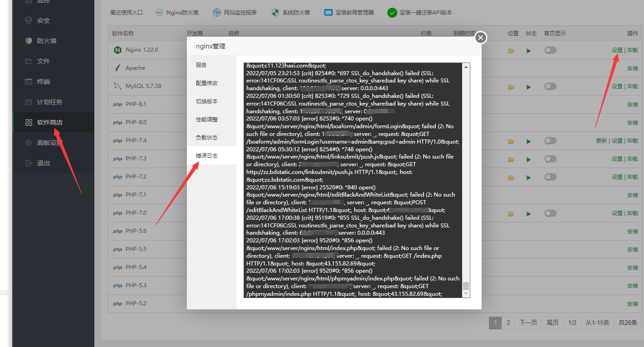Select page 1 in pagination
The width and height of the screenshot is (644, 347).
tap(495, 323)
